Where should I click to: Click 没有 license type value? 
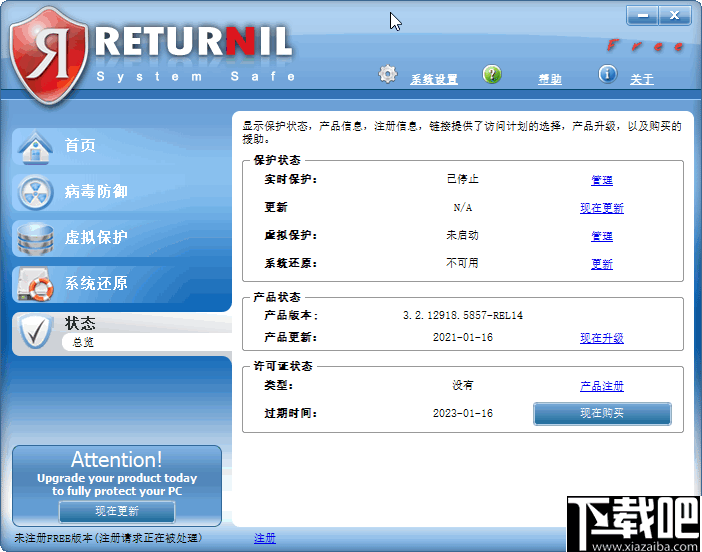[x=462, y=385]
